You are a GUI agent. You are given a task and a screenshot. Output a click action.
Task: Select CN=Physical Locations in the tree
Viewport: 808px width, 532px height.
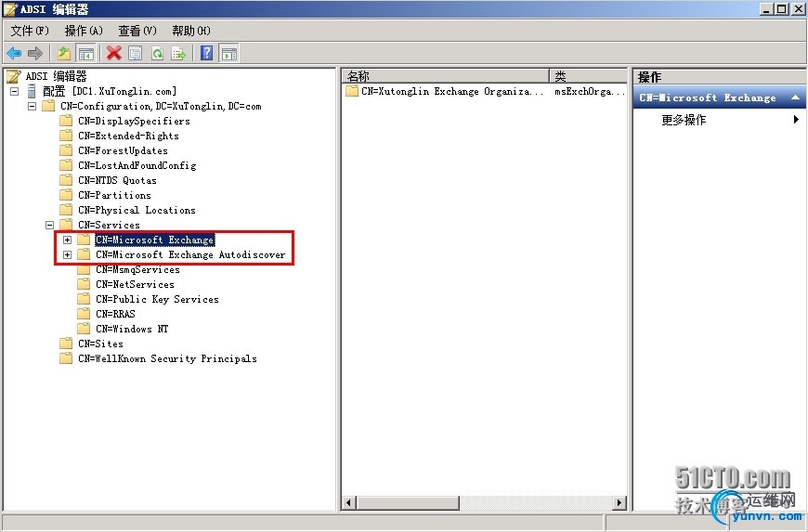tap(137, 210)
